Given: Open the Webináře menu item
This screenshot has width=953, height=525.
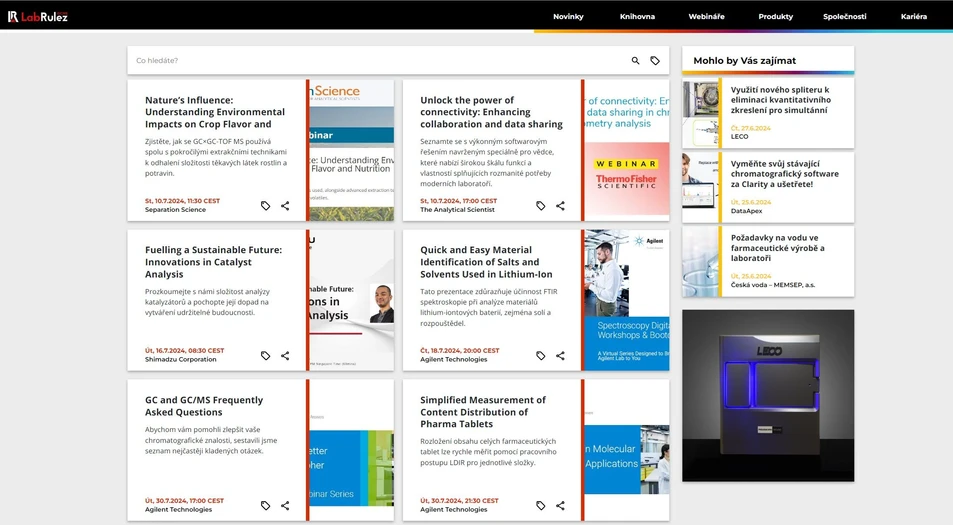Looking at the screenshot, I should point(706,17).
